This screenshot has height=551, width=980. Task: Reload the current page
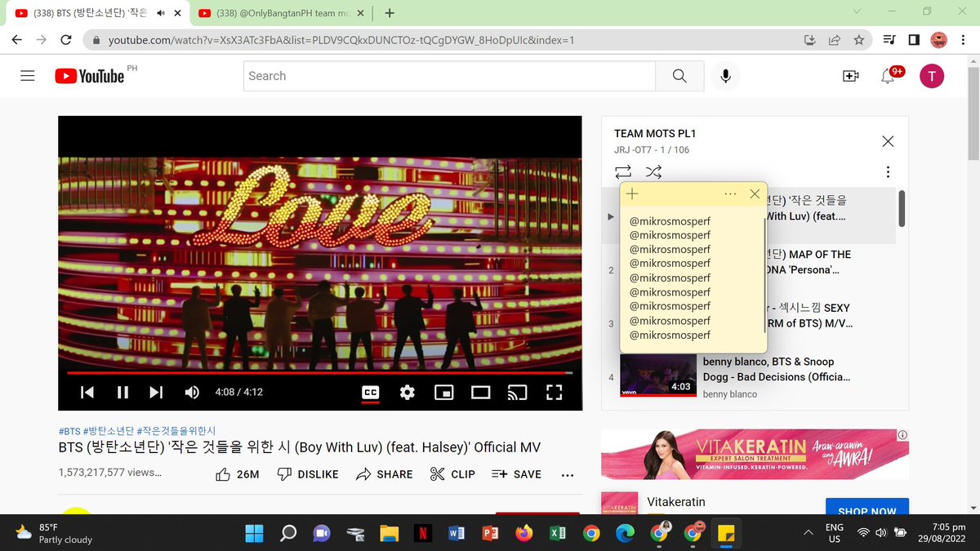point(66,39)
